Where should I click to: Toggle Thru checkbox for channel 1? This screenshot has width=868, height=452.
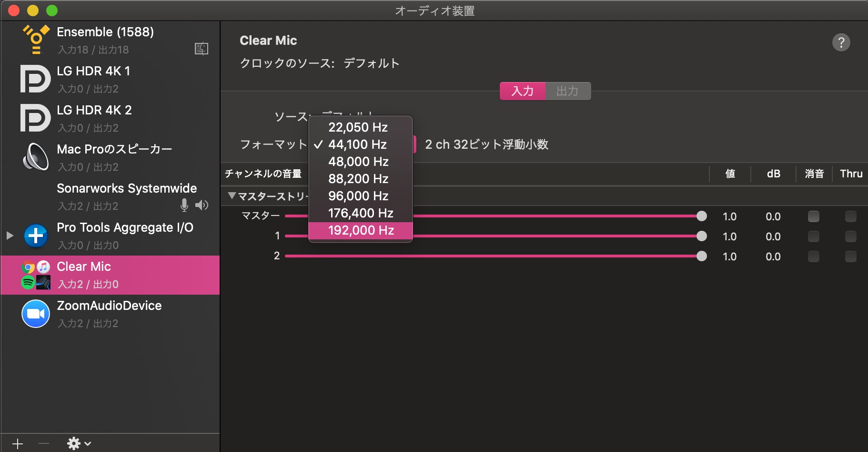[851, 236]
